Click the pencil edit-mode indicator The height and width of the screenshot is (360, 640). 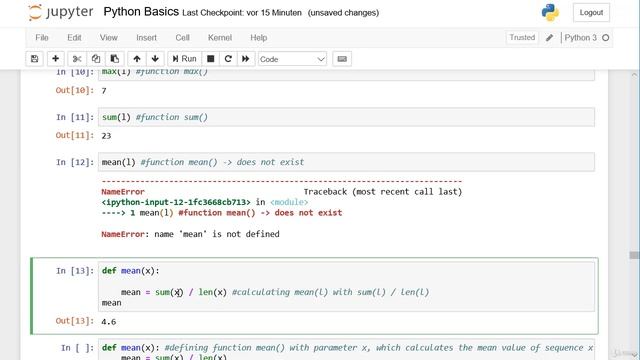(x=549, y=38)
